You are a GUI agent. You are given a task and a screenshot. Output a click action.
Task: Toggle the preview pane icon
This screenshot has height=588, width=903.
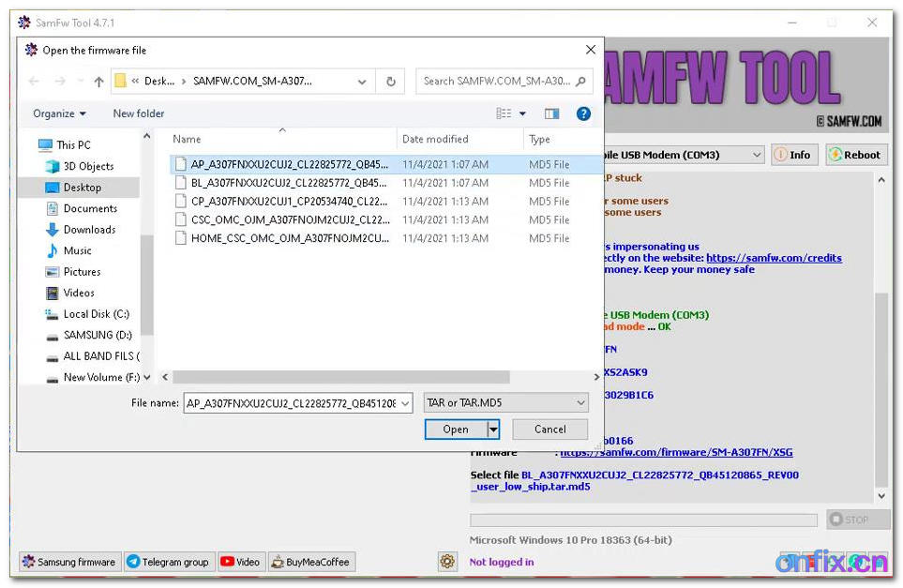pos(551,113)
